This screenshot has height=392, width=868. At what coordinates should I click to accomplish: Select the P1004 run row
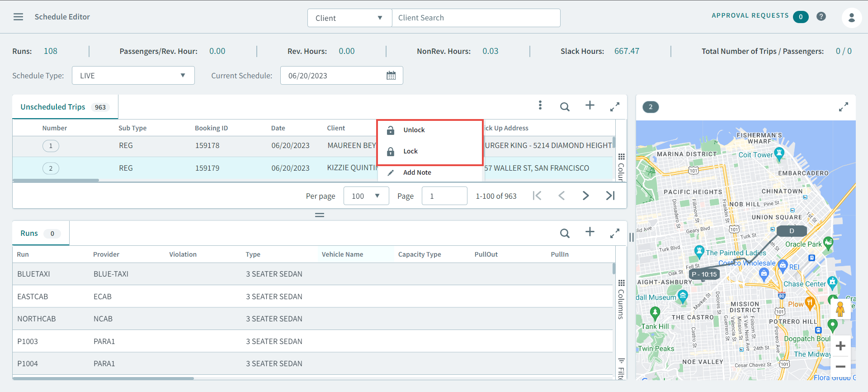coord(312,363)
